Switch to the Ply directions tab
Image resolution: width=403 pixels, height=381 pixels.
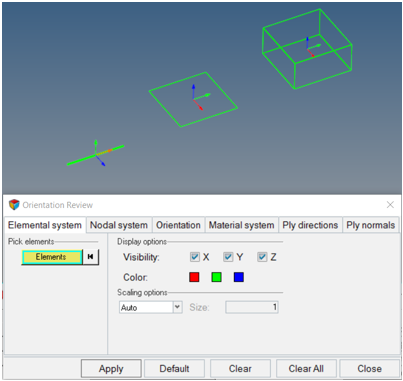(310, 225)
